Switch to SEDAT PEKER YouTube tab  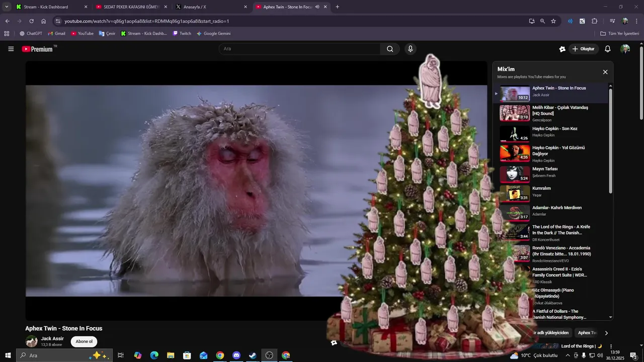132,7
